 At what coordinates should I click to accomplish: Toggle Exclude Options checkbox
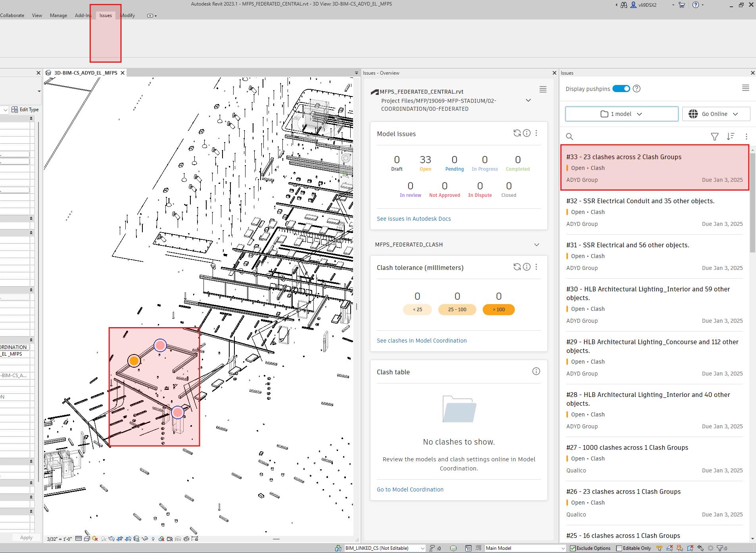point(573,548)
